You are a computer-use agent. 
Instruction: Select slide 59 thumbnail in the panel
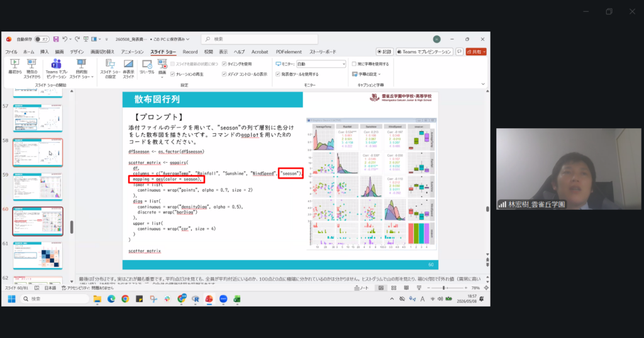tap(38, 187)
